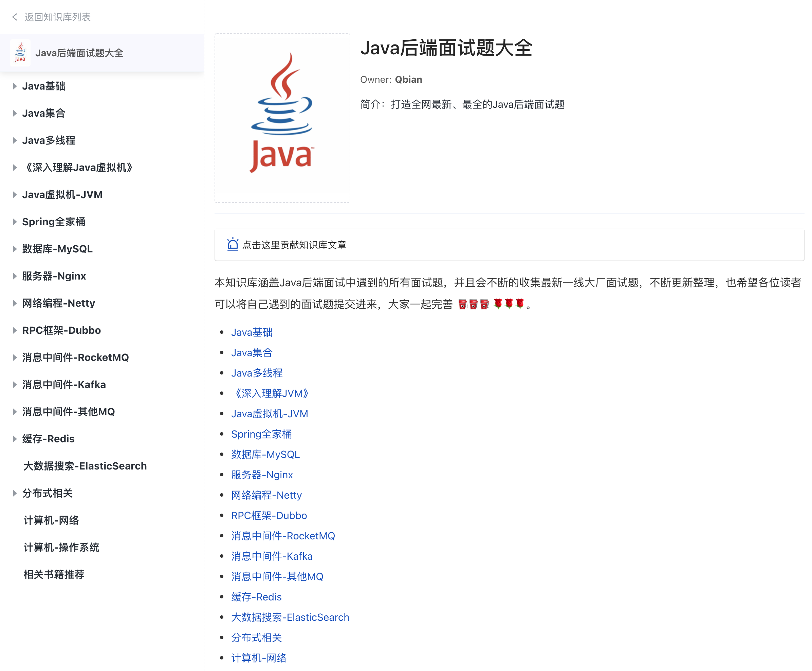This screenshot has height=671, width=812.
Task: Select 缓存-Redis in the sidebar
Action: pos(48,439)
